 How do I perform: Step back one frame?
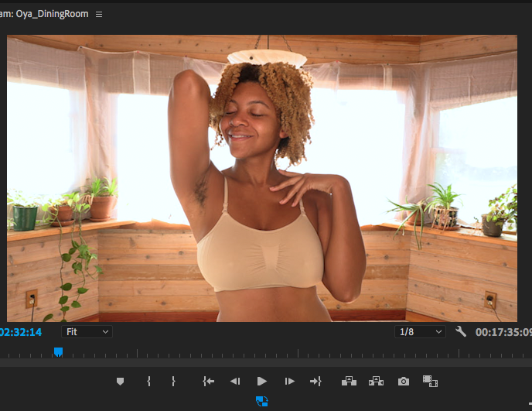[x=235, y=382]
